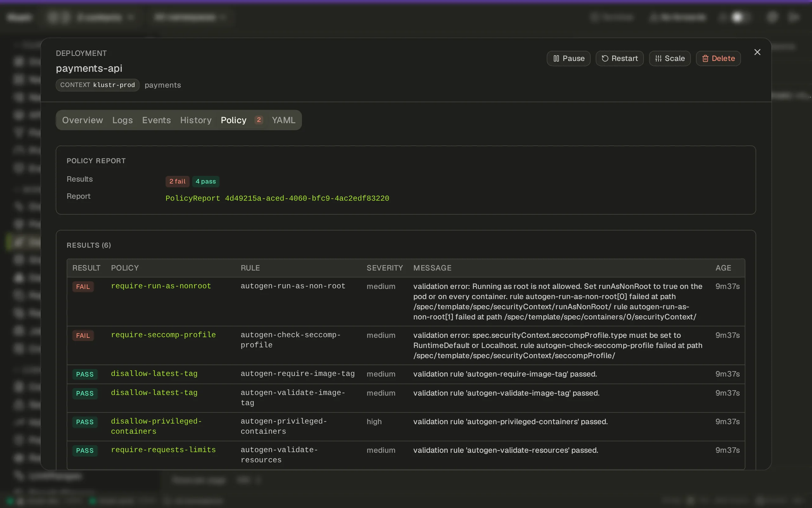Click the FAIL badge for require-seccomp-profile
Image resolution: width=812 pixels, height=508 pixels.
point(83,336)
